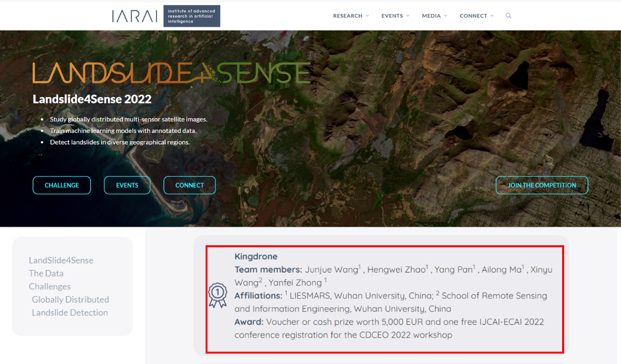Click the Kingdrone team name
Image resolution: width=621 pixels, height=364 pixels.
pos(256,256)
